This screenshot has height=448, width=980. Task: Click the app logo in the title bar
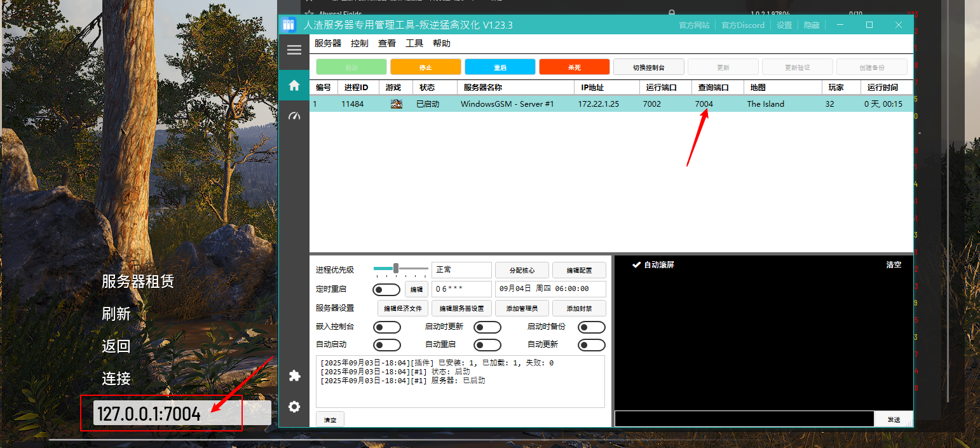tap(289, 24)
